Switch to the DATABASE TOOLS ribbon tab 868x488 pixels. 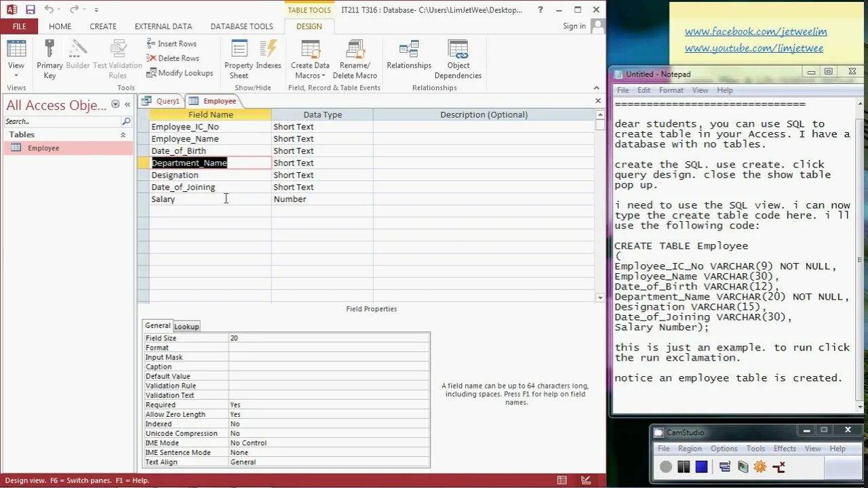pyautogui.click(x=241, y=26)
